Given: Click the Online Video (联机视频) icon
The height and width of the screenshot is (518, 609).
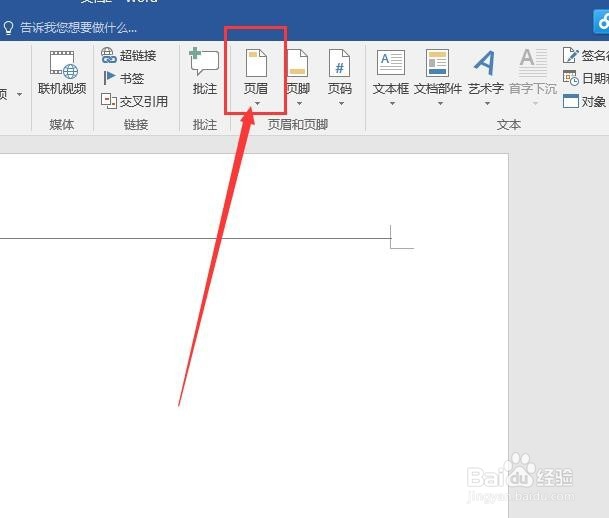Looking at the screenshot, I should pos(62,64).
